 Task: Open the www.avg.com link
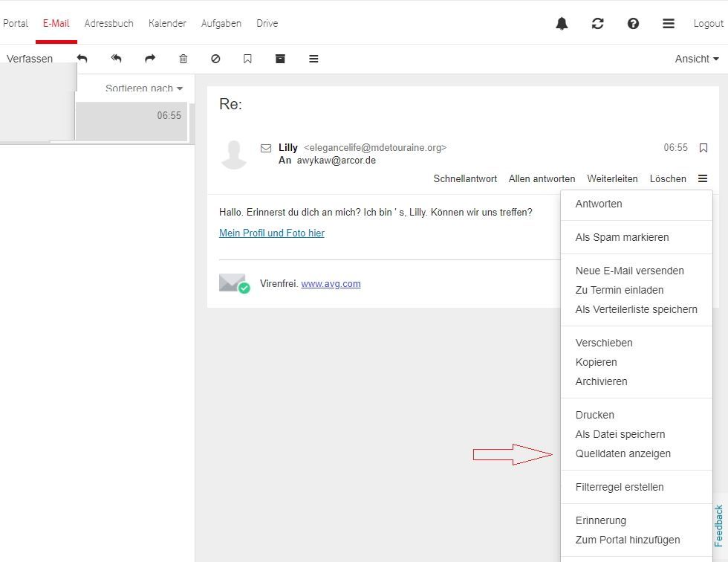click(x=331, y=283)
